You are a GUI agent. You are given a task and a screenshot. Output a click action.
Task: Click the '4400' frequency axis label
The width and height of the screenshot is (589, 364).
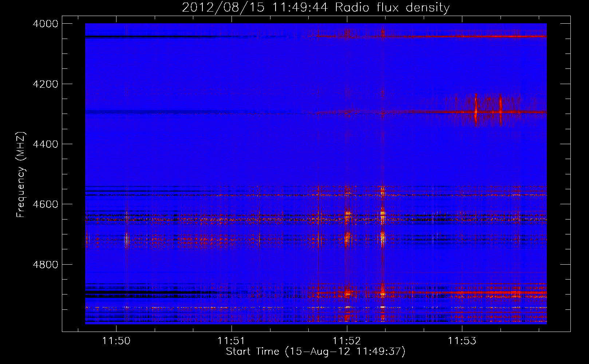coord(46,144)
